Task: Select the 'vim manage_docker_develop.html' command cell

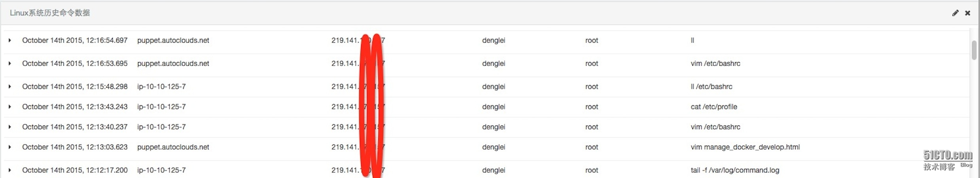Action: tap(745, 147)
